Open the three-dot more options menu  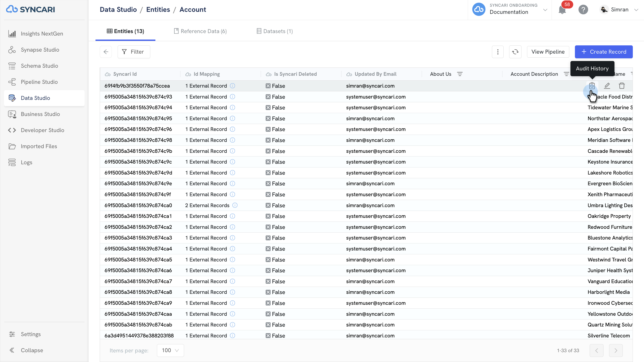tap(498, 52)
